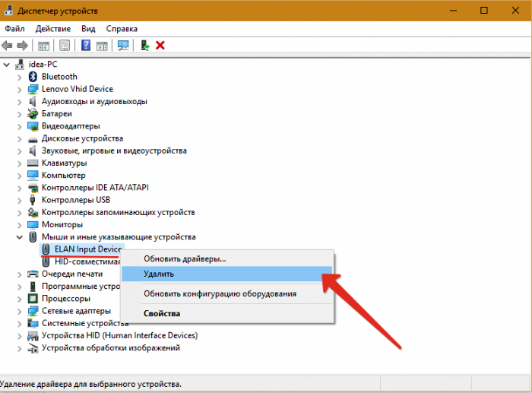The image size is (532, 393).
Task: Click the ELAN Input Device mouse icon
Action: (46, 249)
